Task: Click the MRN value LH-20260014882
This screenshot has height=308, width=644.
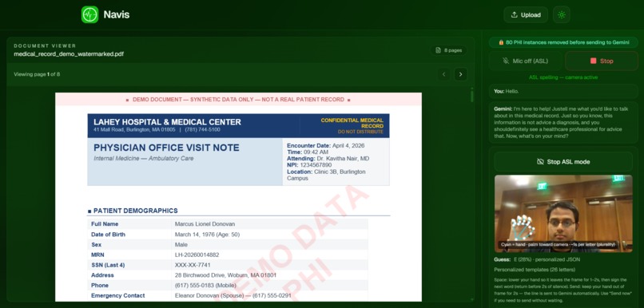Action: (x=197, y=255)
